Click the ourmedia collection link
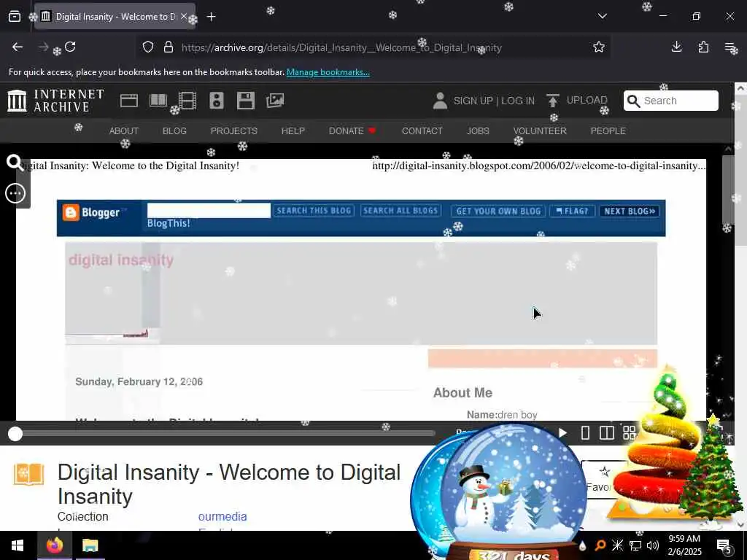The width and height of the screenshot is (747, 560). point(222,517)
